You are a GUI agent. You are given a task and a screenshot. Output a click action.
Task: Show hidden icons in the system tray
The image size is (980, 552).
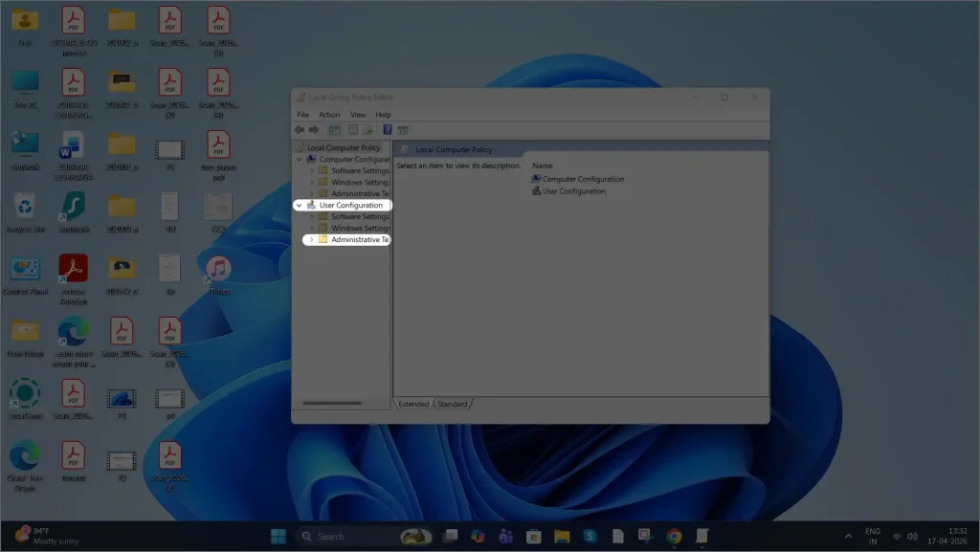pos(848,537)
